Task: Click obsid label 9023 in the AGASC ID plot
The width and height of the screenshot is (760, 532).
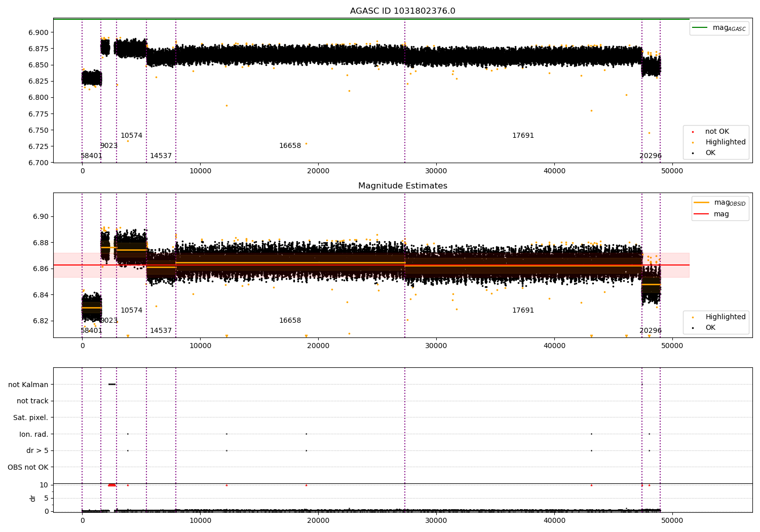Action: [108, 146]
